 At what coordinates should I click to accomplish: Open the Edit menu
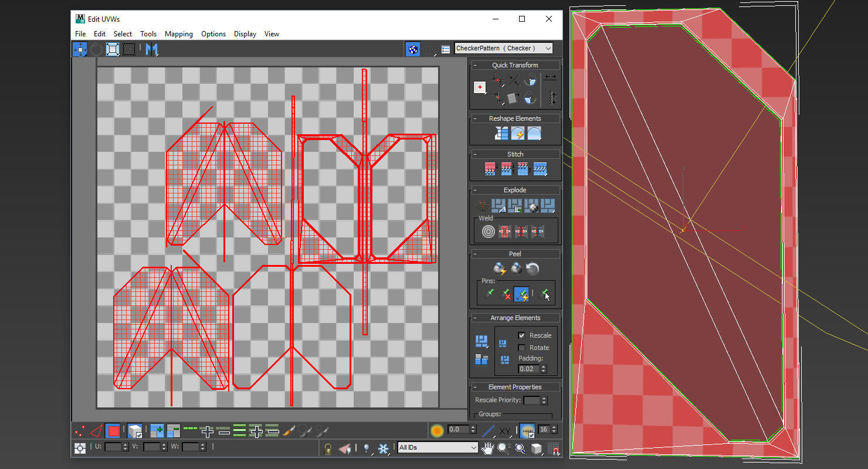pyautogui.click(x=100, y=34)
